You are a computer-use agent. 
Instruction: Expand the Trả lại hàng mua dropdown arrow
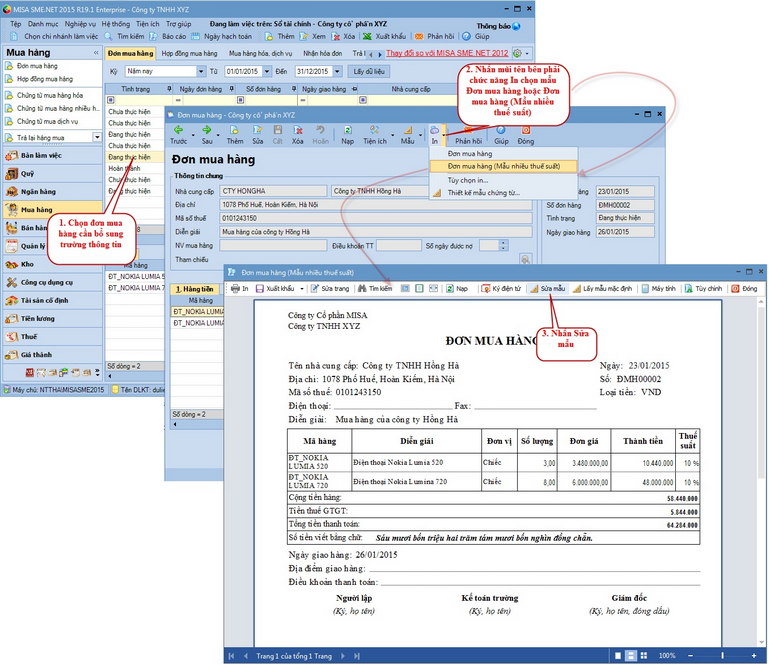click(97, 137)
